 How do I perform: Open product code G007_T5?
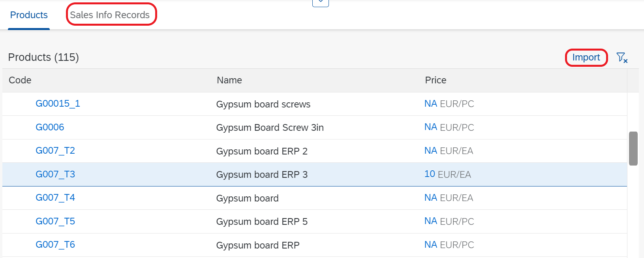(x=55, y=221)
